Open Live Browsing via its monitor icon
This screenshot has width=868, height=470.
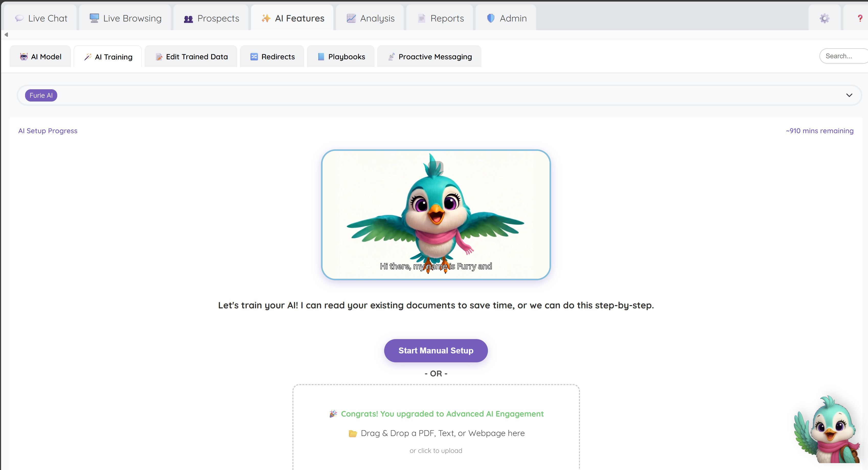pyautogui.click(x=94, y=18)
